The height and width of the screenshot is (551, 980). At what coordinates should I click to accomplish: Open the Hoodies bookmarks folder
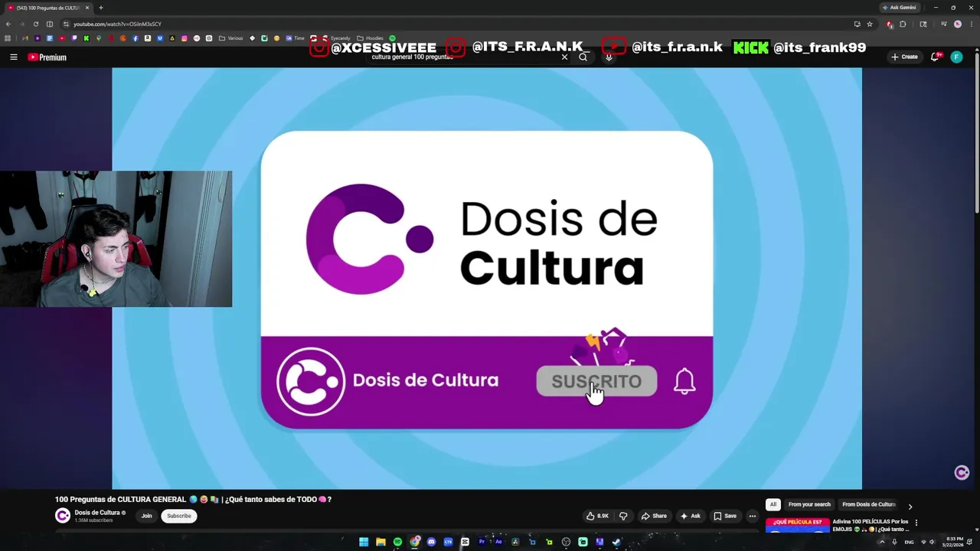[x=371, y=38]
